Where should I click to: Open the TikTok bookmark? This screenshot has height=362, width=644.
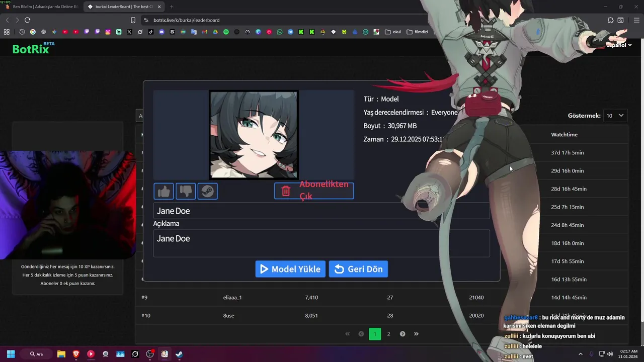(x=151, y=32)
